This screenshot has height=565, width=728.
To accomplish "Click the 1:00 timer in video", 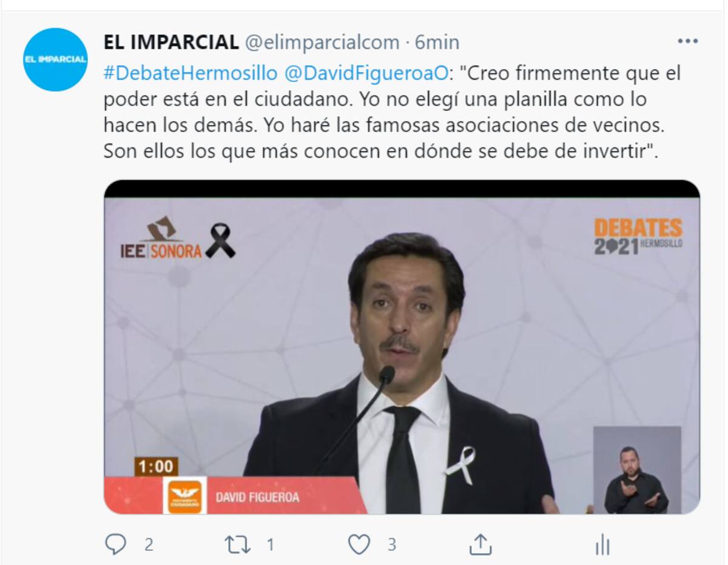I will click(x=156, y=466).
